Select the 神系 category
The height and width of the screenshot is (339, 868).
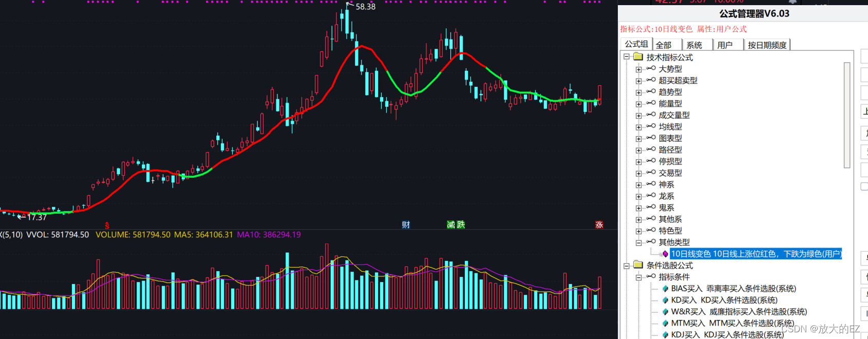tap(667, 184)
